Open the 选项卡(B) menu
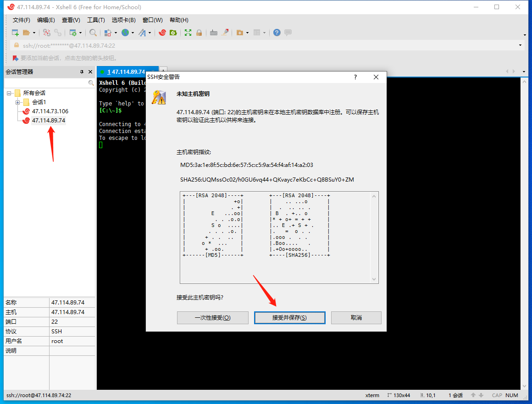532x404 pixels. [123, 20]
